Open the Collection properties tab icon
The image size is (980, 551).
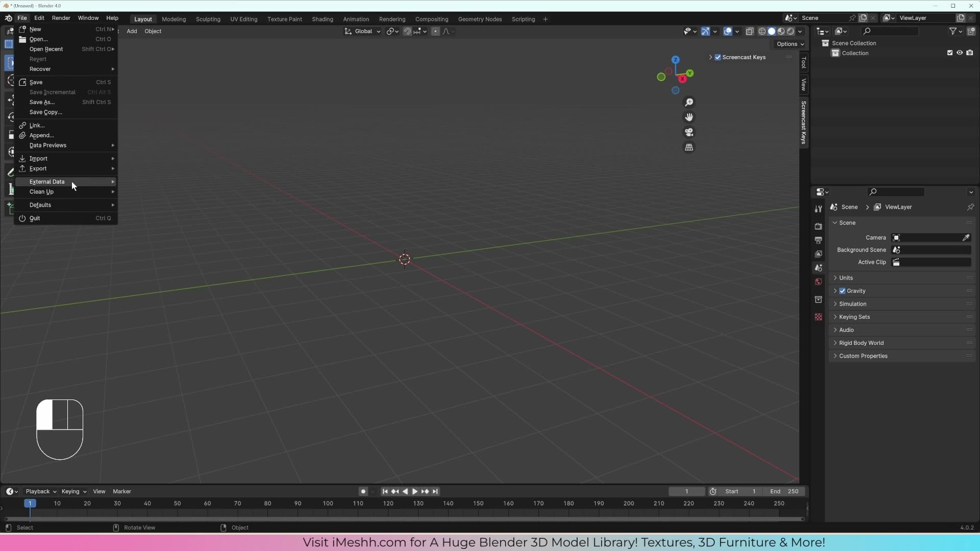pyautogui.click(x=818, y=299)
